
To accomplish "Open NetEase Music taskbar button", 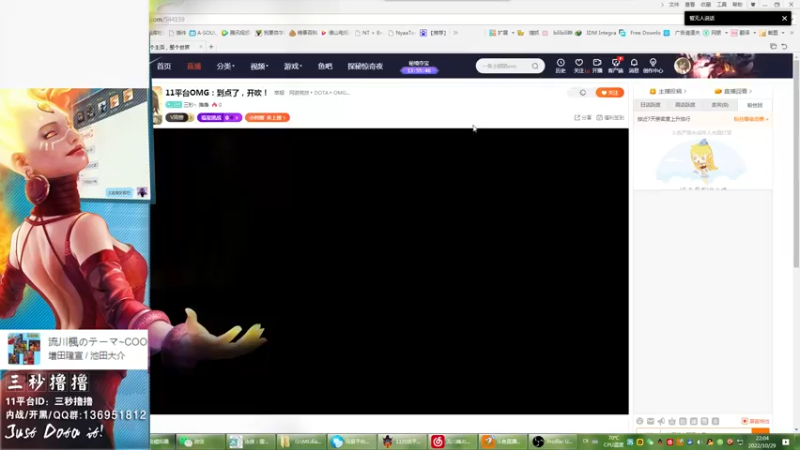I will (x=452, y=442).
